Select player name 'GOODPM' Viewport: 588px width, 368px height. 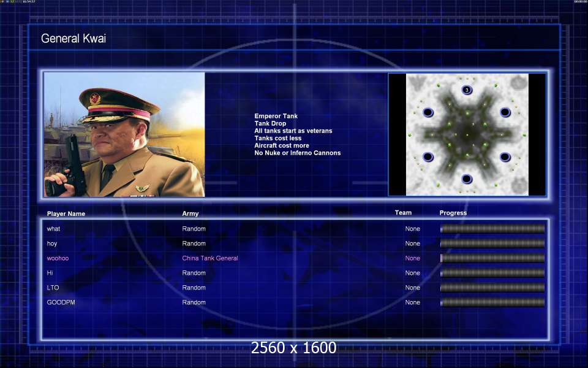tap(61, 302)
